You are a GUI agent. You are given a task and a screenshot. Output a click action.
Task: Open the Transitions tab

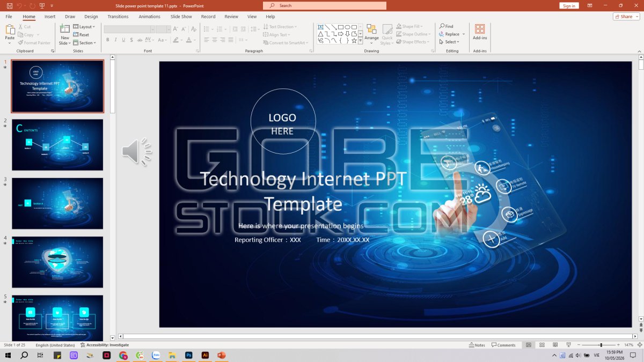(118, 17)
